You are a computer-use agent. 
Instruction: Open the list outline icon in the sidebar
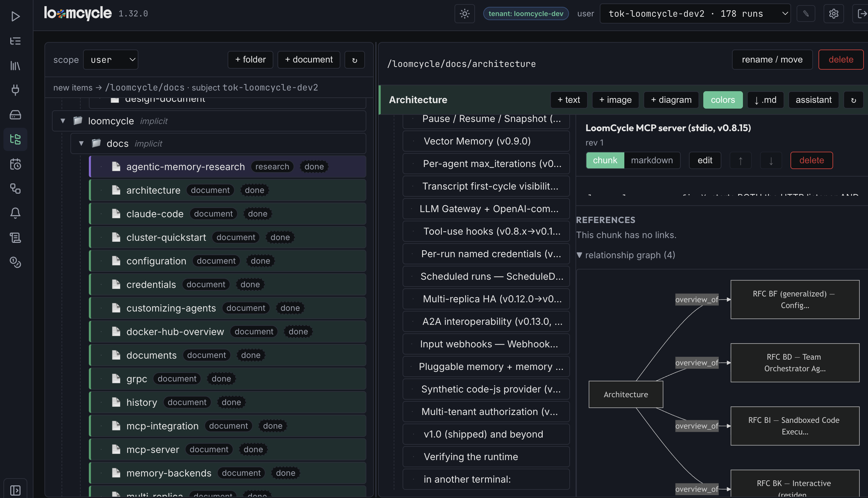(15, 41)
